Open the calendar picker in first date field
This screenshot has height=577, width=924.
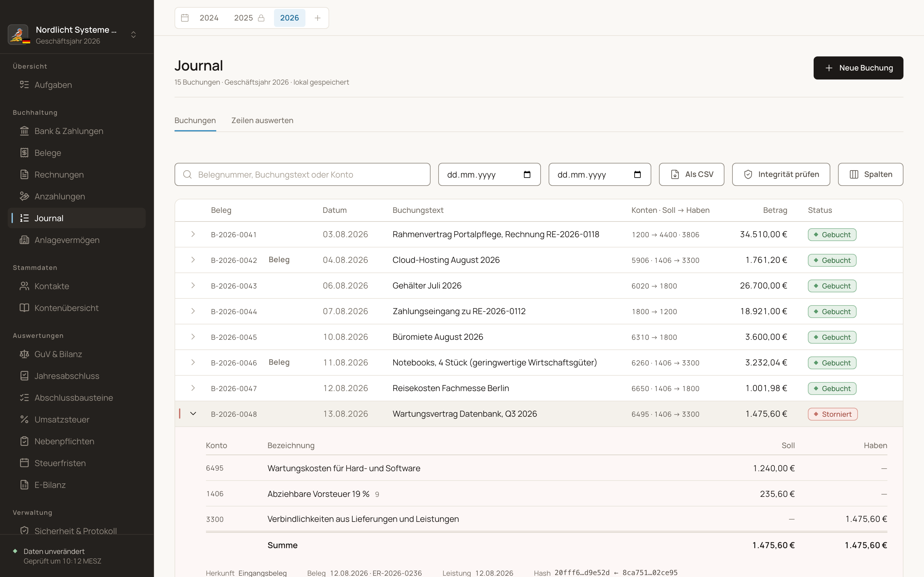527,174
